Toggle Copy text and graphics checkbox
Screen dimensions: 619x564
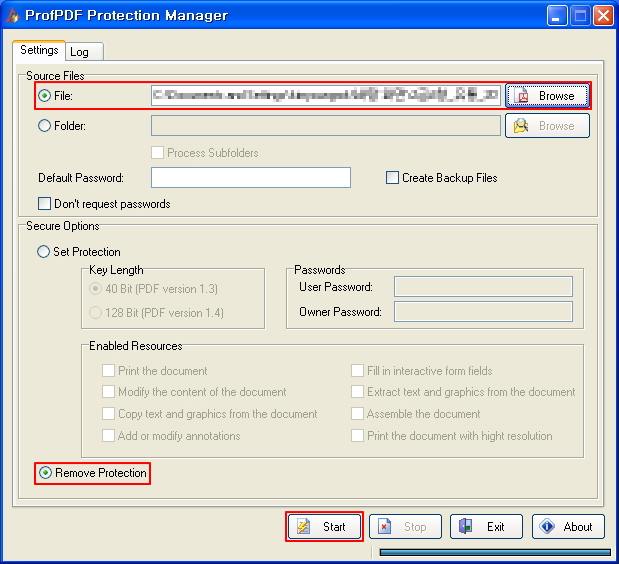tap(108, 414)
